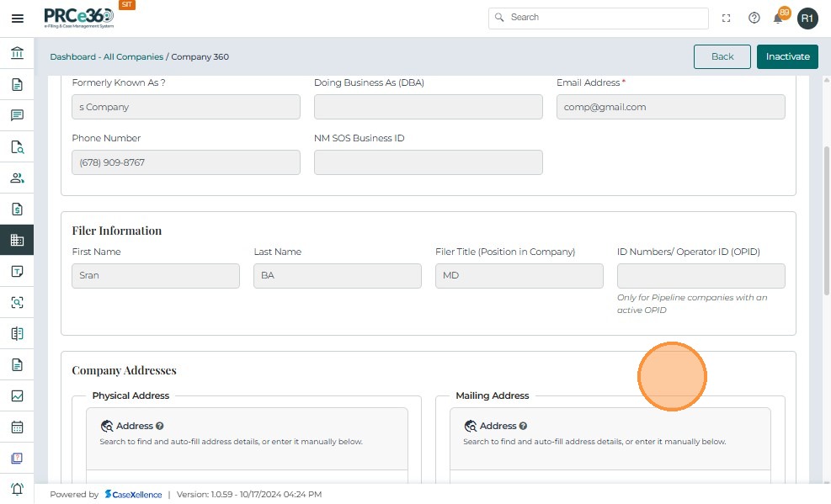The image size is (831, 504).
Task: Open the R1 user profile menu
Action: click(807, 18)
